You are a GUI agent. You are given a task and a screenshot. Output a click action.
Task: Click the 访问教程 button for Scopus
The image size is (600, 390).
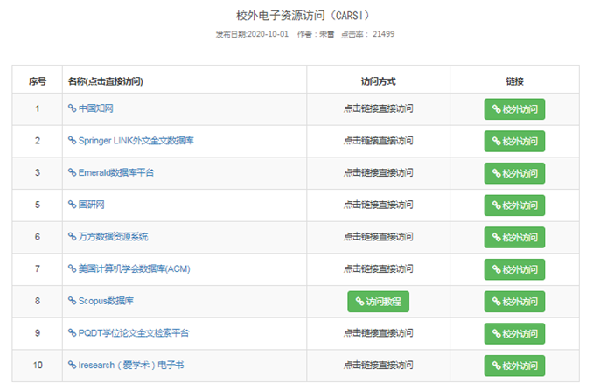point(378,302)
